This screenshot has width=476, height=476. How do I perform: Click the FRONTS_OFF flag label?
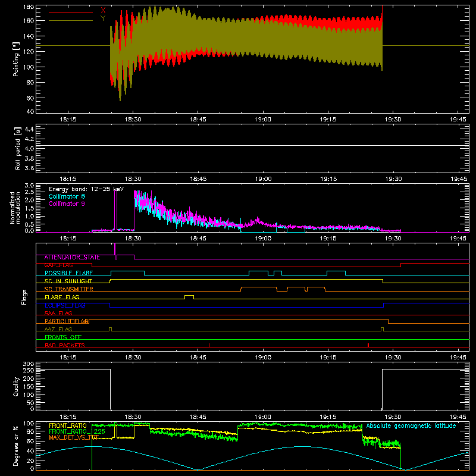pyautogui.click(x=63, y=337)
